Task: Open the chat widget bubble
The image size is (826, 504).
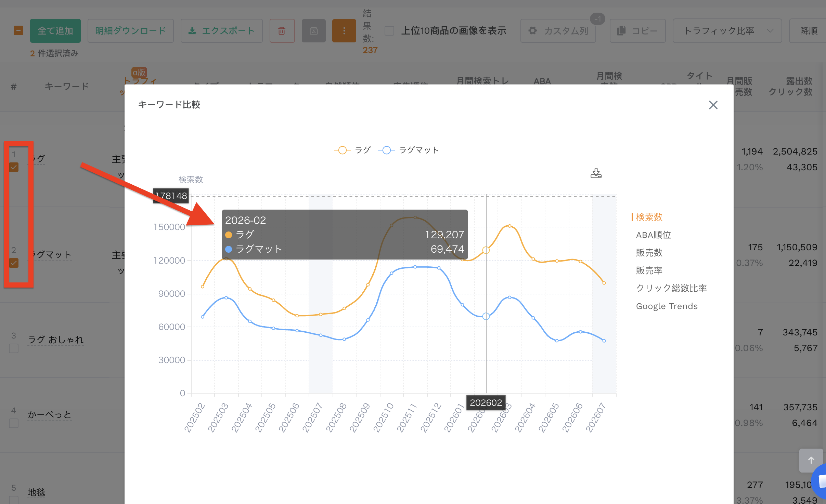Action: pos(820,481)
